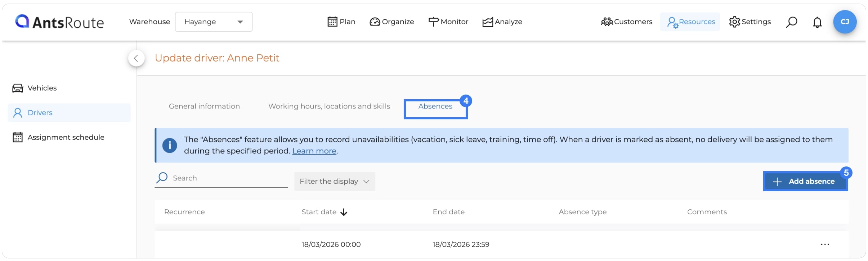Open Vehicles in the sidebar
The width and height of the screenshot is (868, 261).
pos(69,88)
